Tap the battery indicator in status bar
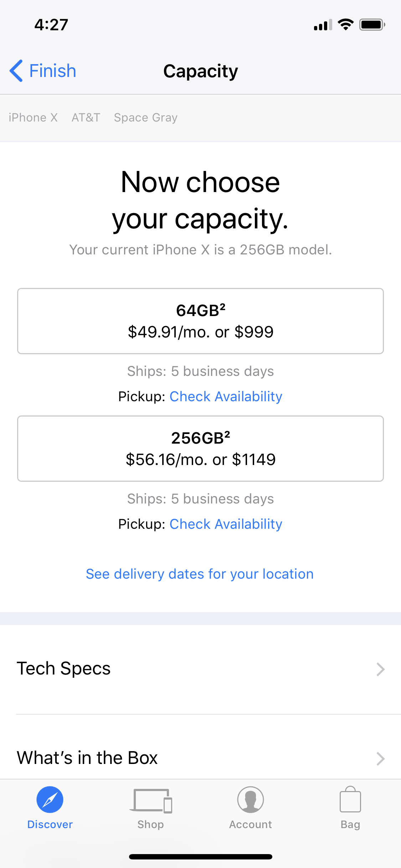This screenshot has width=401, height=868. (x=372, y=25)
